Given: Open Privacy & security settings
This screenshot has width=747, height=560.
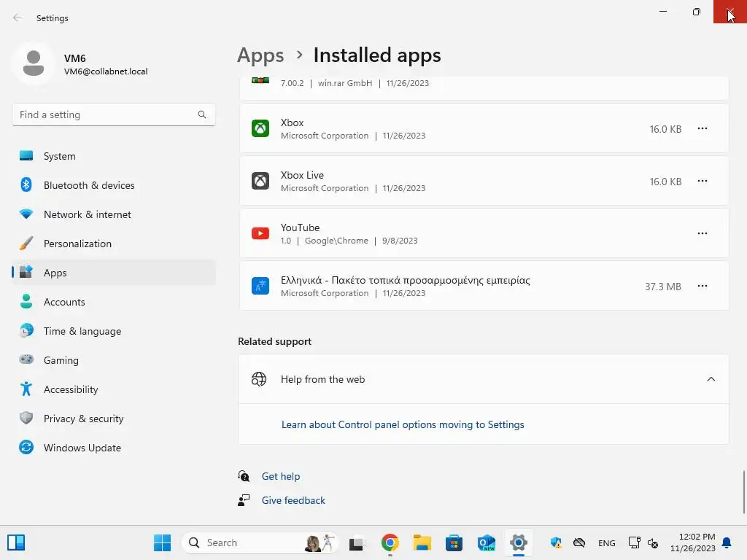Looking at the screenshot, I should (83, 419).
